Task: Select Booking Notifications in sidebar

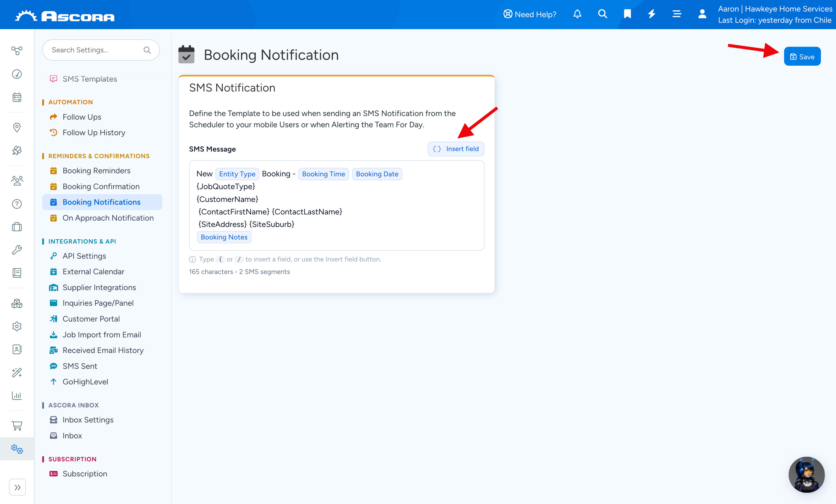Action: pos(102,202)
